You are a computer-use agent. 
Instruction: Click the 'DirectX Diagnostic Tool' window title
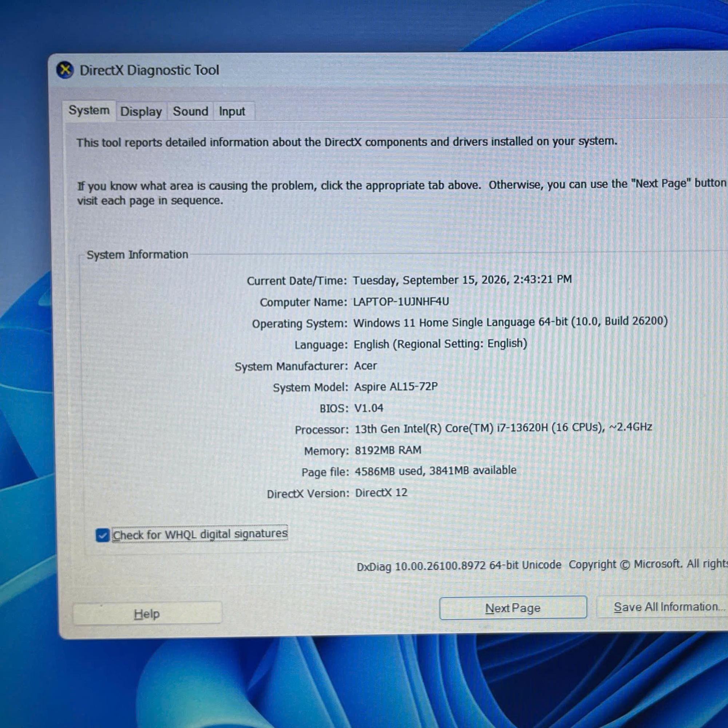pyautogui.click(x=149, y=70)
